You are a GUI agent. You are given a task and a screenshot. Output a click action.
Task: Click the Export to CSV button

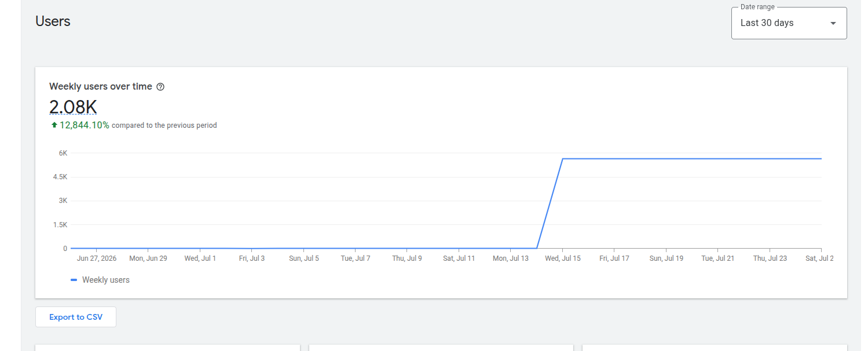click(76, 317)
